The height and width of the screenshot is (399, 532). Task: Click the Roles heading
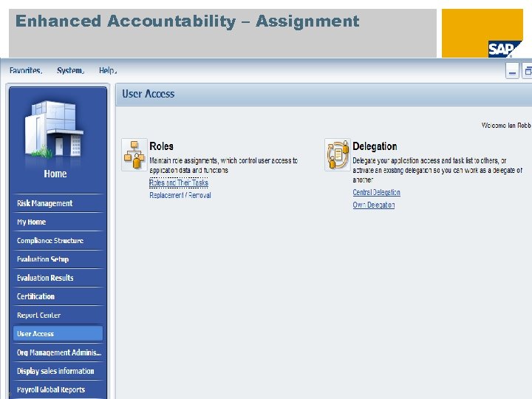point(162,146)
